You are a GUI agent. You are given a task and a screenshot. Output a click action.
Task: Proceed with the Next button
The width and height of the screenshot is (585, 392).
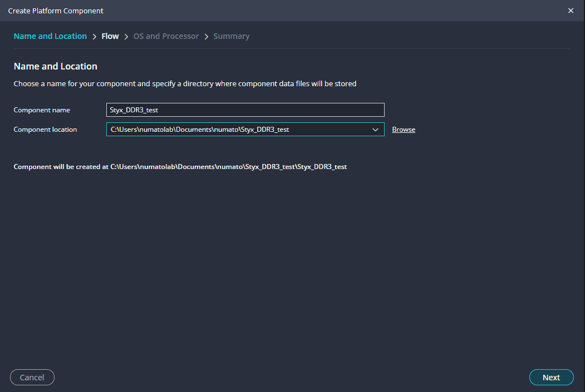click(x=551, y=378)
